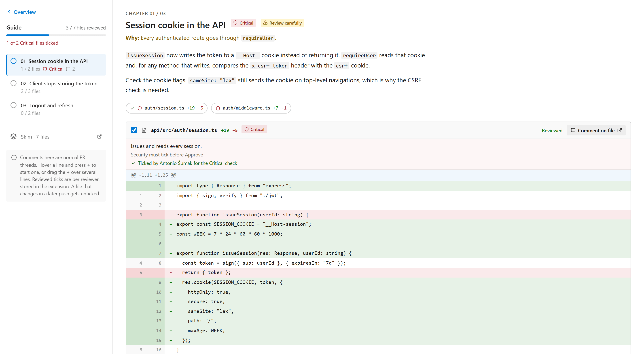Click the Critical badge next to the title
This screenshot has width=644, height=354.
243,23
